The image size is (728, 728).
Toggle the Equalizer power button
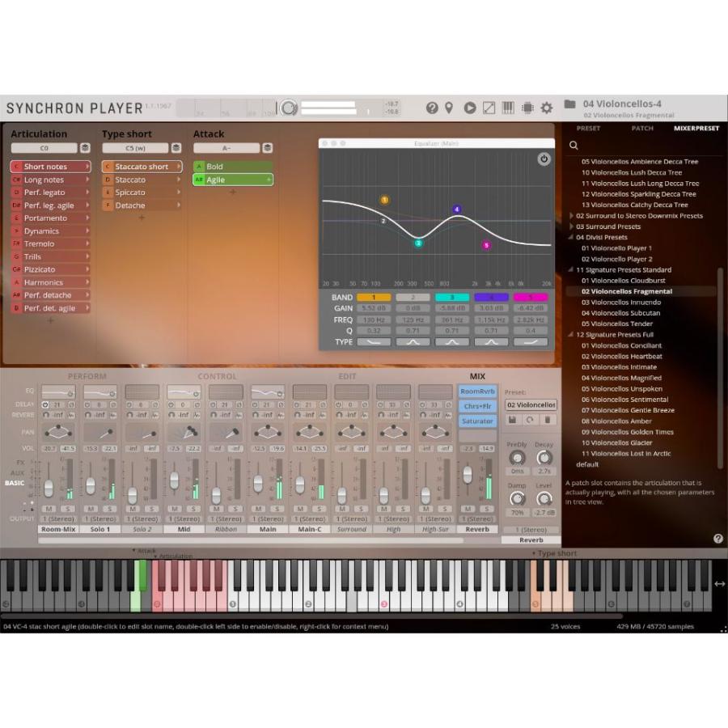pos(544,159)
